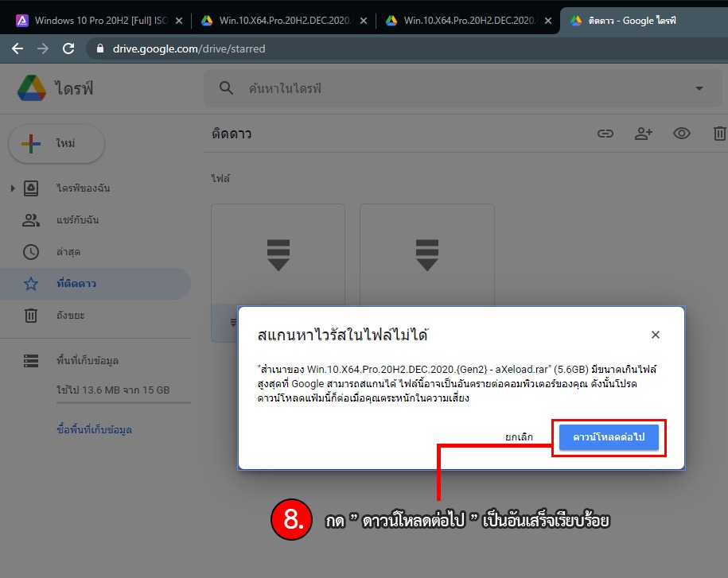Click the ที่ติดดาว star icon
The width and height of the screenshot is (728, 578).
[x=31, y=283]
